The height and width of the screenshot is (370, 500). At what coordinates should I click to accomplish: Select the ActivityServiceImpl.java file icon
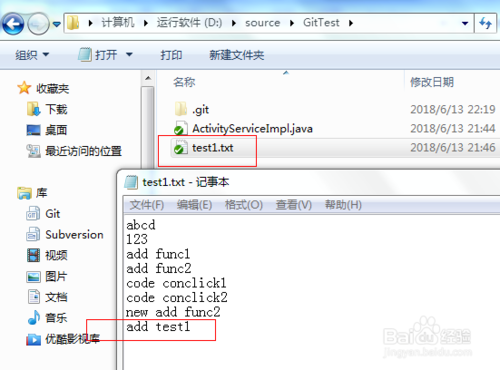point(180,128)
